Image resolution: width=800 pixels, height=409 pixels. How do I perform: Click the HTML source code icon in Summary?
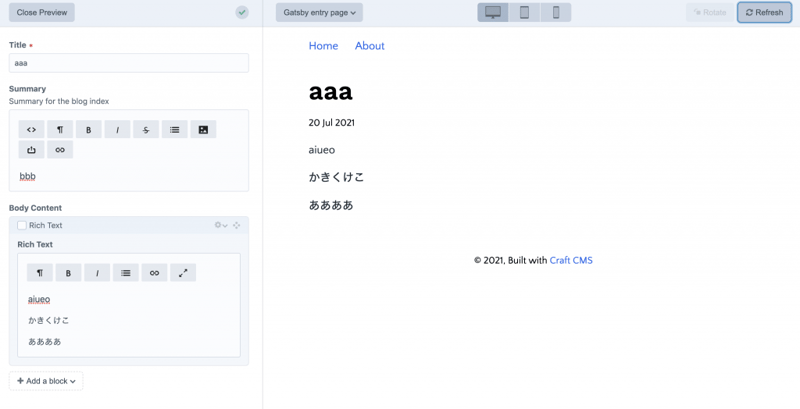point(31,129)
